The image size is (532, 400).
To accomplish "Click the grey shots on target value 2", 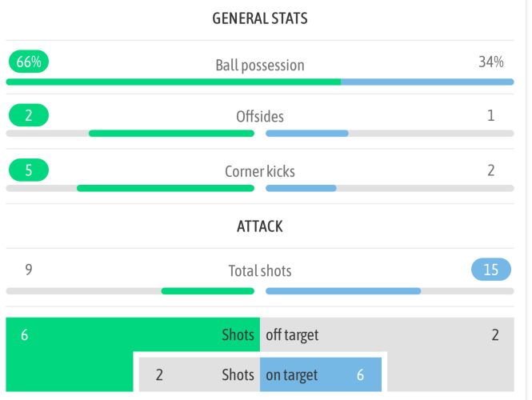I will (x=159, y=374).
